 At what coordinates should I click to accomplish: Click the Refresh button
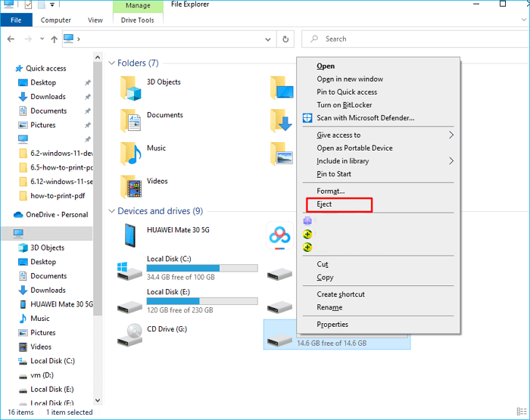coord(285,39)
